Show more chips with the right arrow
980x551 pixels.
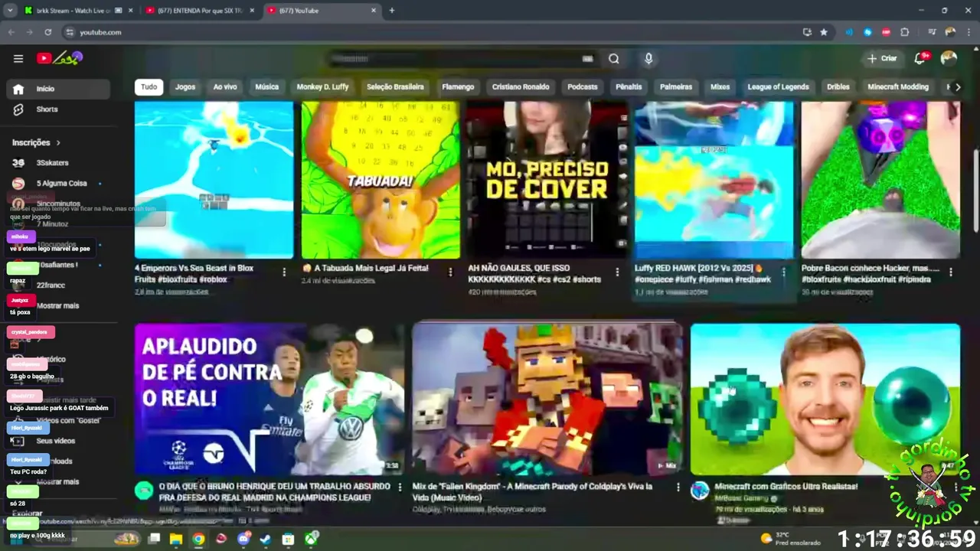click(x=957, y=87)
